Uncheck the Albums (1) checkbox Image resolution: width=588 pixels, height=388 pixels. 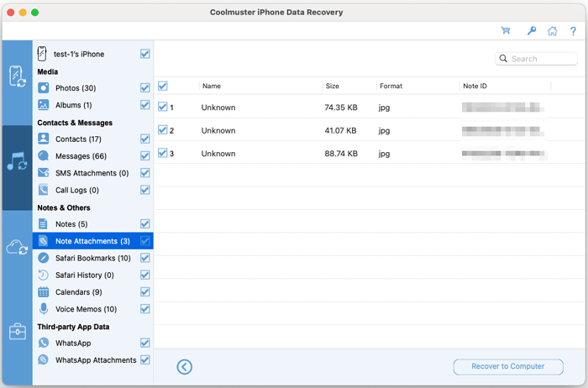point(145,105)
